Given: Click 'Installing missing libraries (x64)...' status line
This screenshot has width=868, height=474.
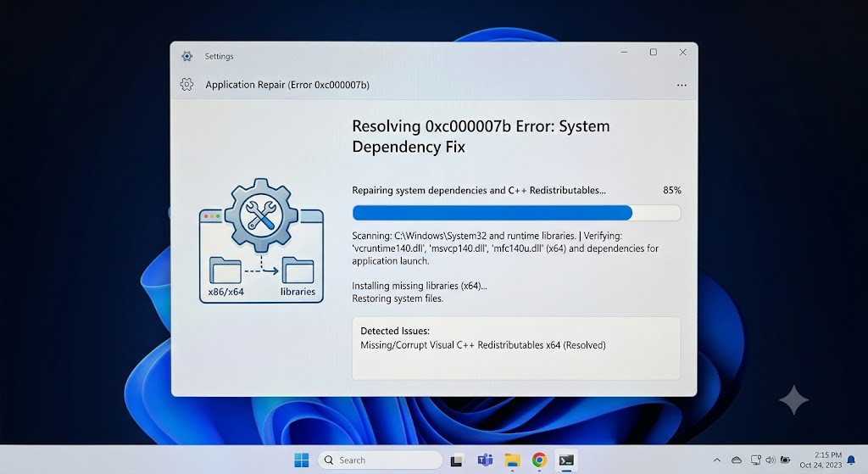Looking at the screenshot, I should (420, 286).
